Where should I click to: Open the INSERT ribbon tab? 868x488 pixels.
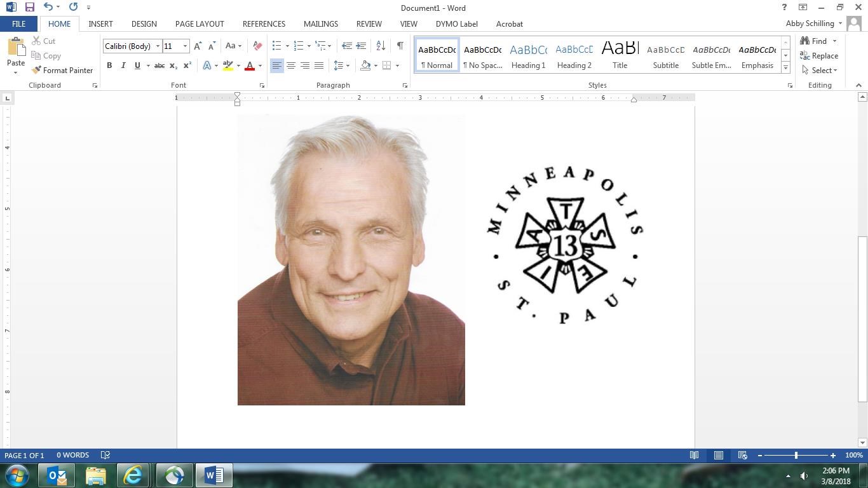point(100,24)
